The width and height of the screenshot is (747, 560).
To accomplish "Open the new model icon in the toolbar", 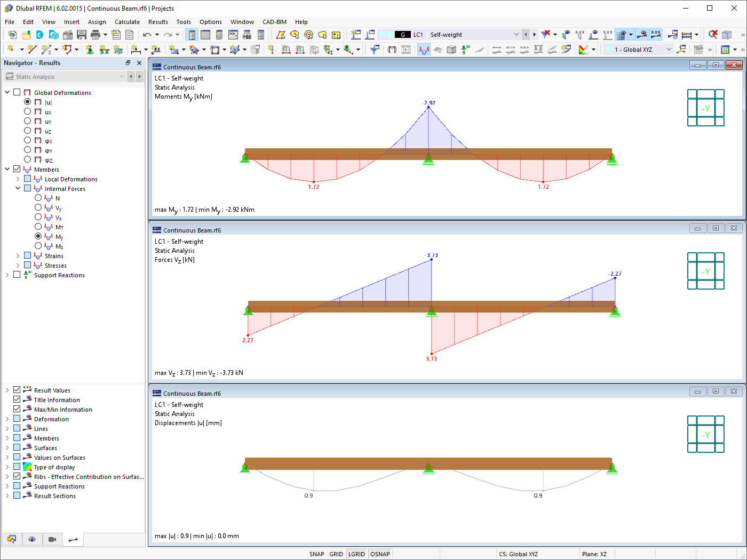I will click(x=11, y=34).
